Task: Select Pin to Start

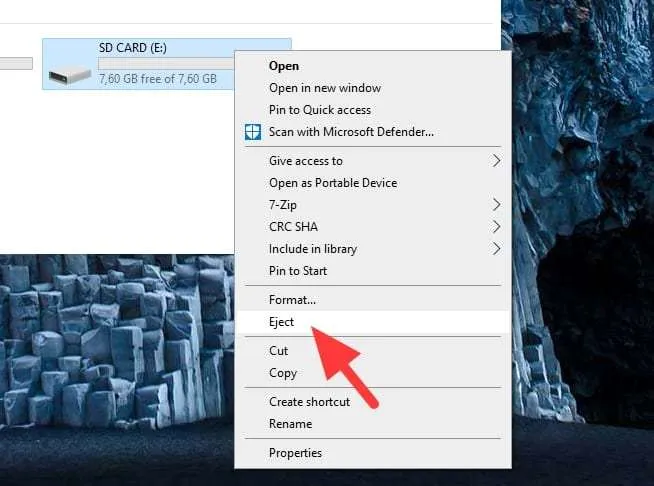Action: 373,271
